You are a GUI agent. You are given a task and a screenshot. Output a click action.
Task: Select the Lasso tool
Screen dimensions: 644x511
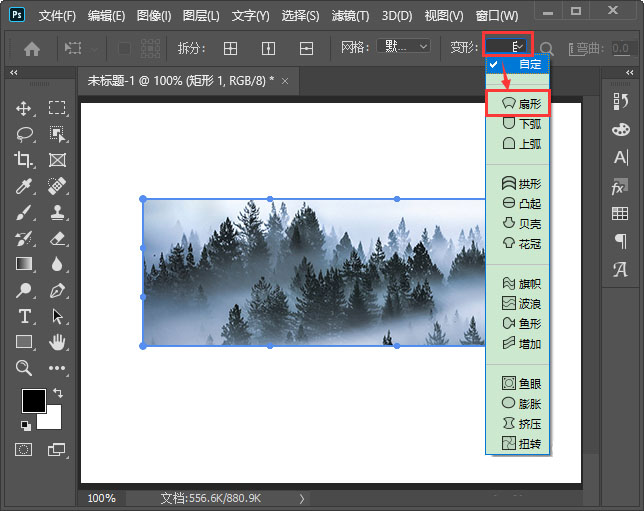(x=24, y=134)
